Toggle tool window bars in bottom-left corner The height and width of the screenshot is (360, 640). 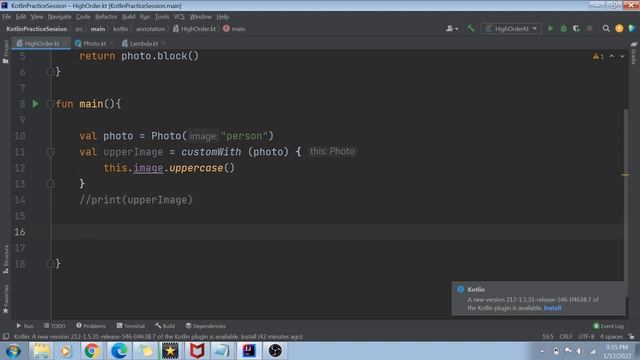(x=6, y=337)
